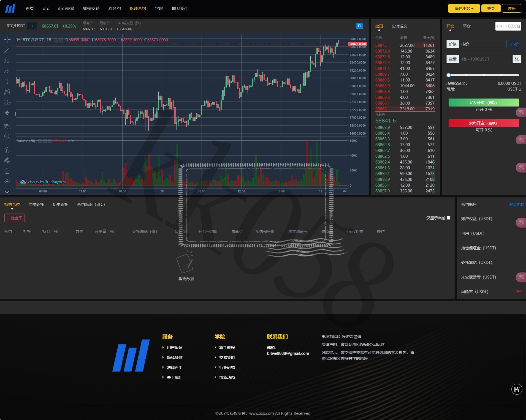The width and height of the screenshot is (526, 420).
Task: Toggle magnet mode in chart toolbar
Action: tap(7, 150)
